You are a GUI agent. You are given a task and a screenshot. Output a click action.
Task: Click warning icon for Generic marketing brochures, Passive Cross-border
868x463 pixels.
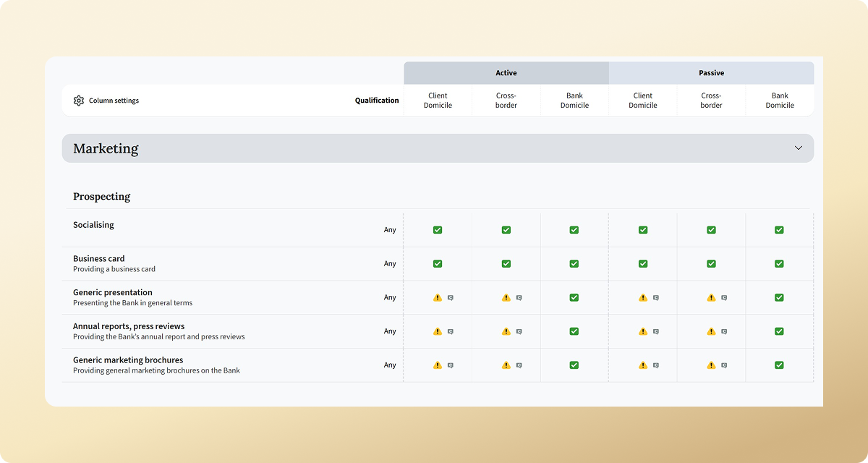pos(711,365)
